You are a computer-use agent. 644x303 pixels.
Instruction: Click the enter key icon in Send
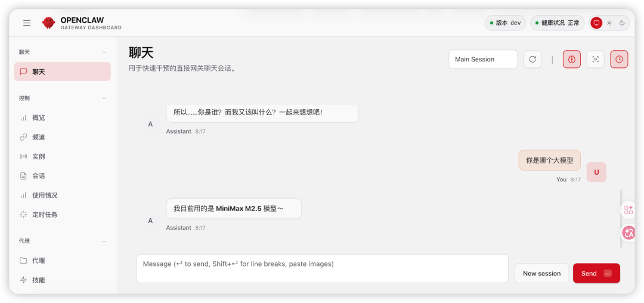[608, 273]
